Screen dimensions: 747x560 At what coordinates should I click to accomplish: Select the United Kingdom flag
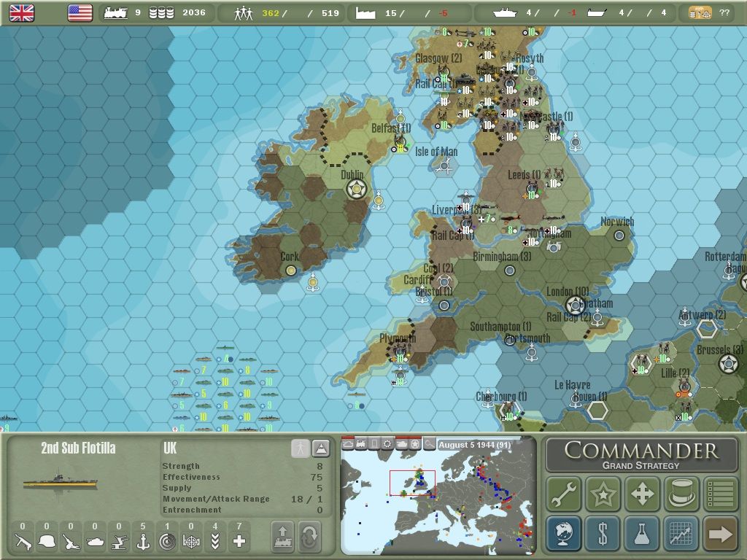[22, 13]
